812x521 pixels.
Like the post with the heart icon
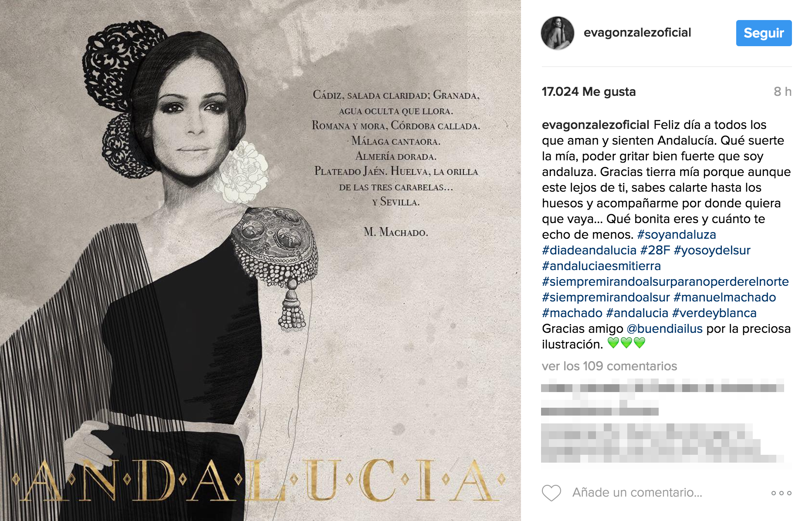(551, 493)
